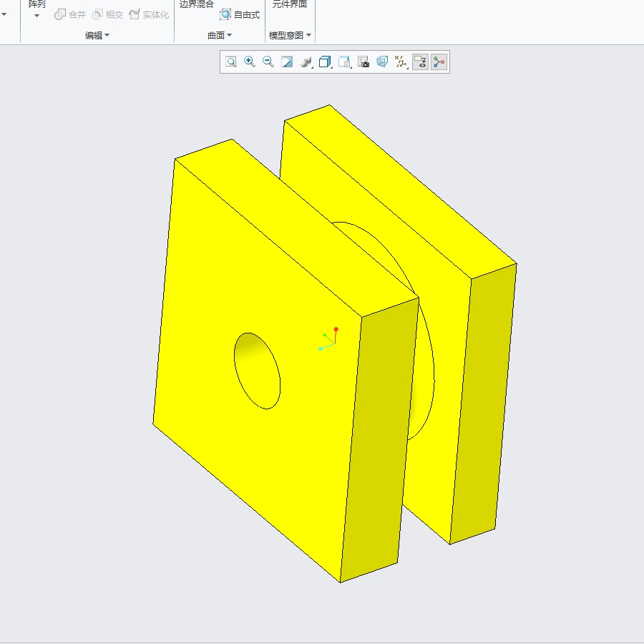Toggle Annotation Display in graphics toolbar
This screenshot has width=644, height=644.
click(x=420, y=62)
